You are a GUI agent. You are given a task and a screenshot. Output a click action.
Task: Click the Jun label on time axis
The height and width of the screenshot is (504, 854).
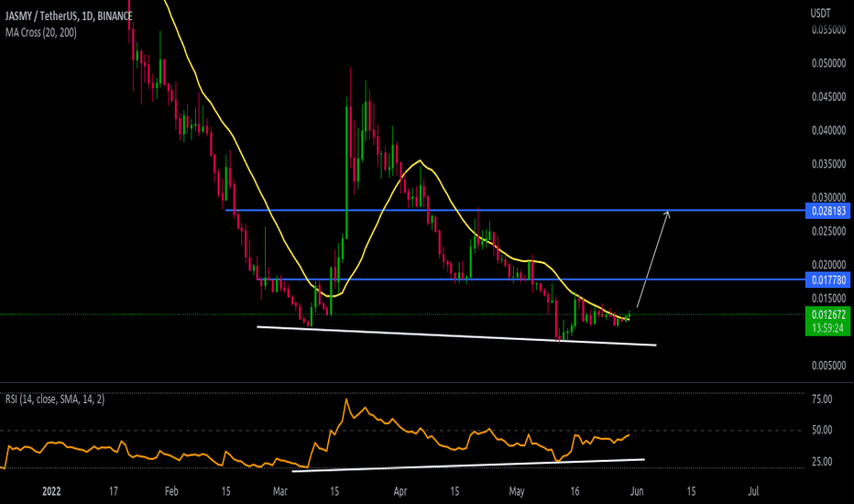636,491
